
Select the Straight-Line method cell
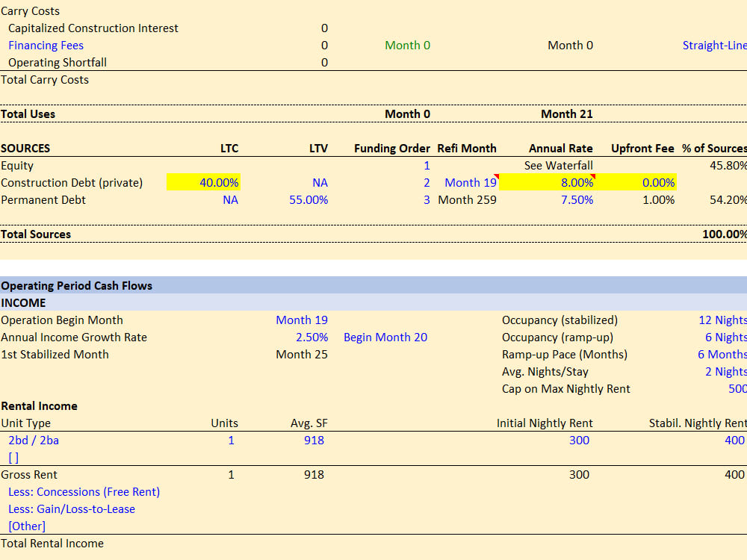714,46
